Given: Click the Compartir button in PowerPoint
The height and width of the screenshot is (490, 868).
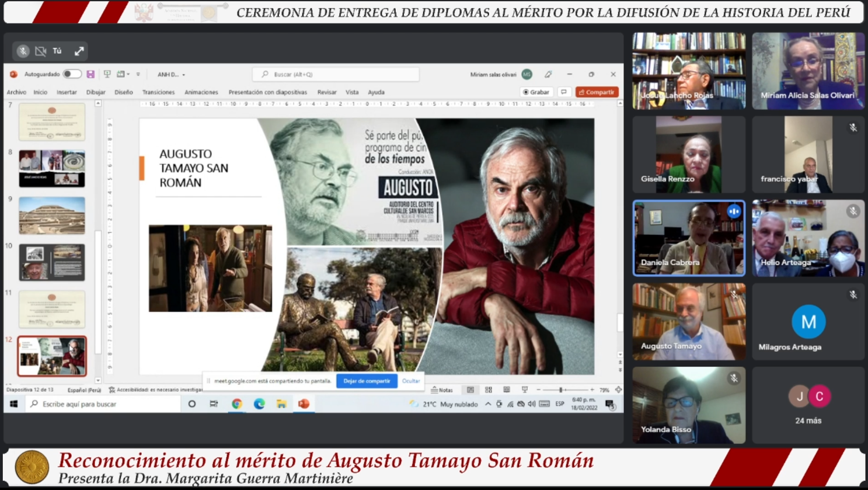Looking at the screenshot, I should (597, 92).
